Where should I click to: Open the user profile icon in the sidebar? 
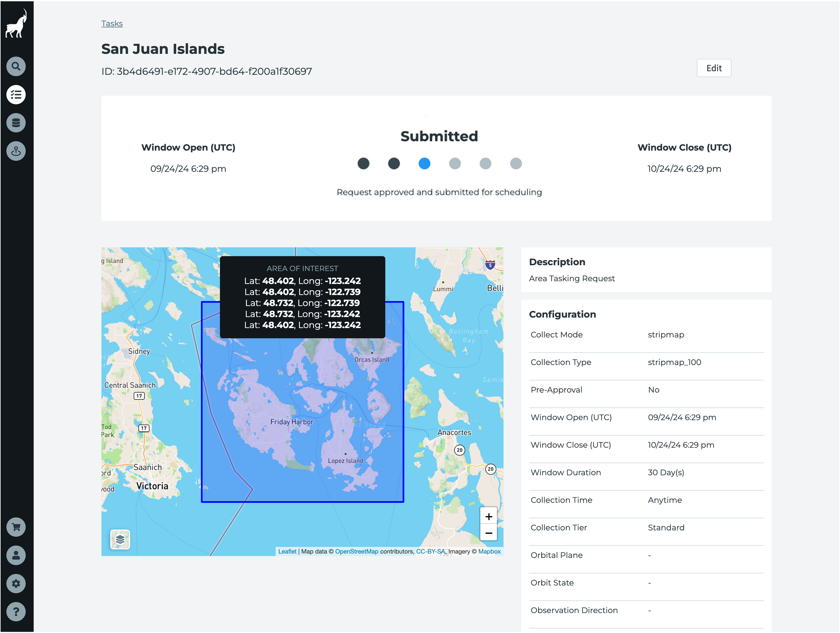coord(16,556)
